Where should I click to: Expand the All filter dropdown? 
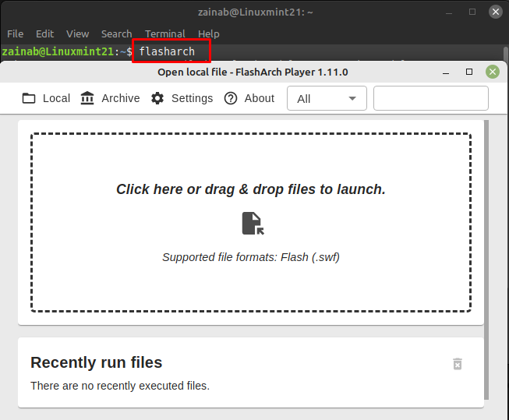click(x=327, y=98)
